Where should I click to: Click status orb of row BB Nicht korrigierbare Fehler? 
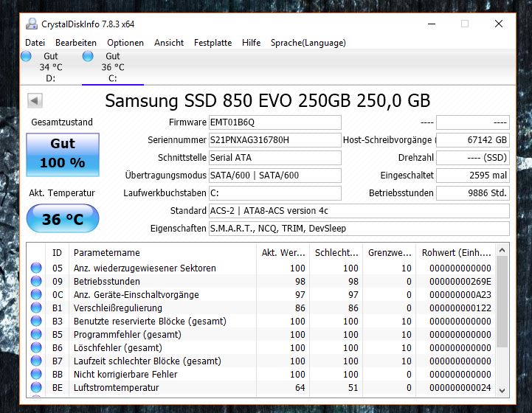click(x=36, y=374)
